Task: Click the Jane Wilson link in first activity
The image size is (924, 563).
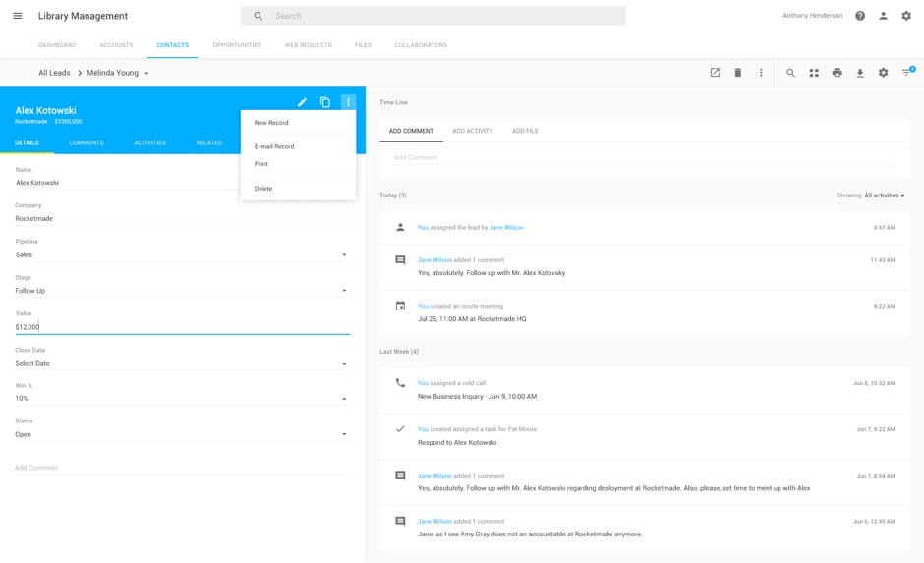Action: (x=506, y=227)
